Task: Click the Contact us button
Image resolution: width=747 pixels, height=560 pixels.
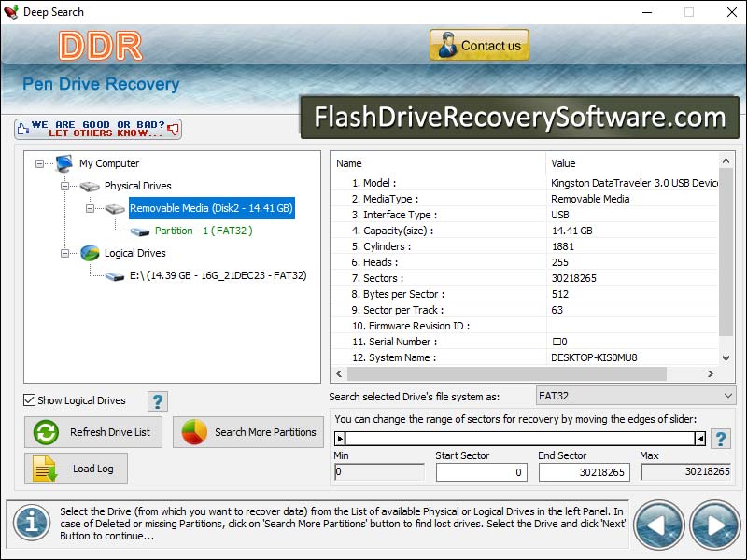Action: 479,45
